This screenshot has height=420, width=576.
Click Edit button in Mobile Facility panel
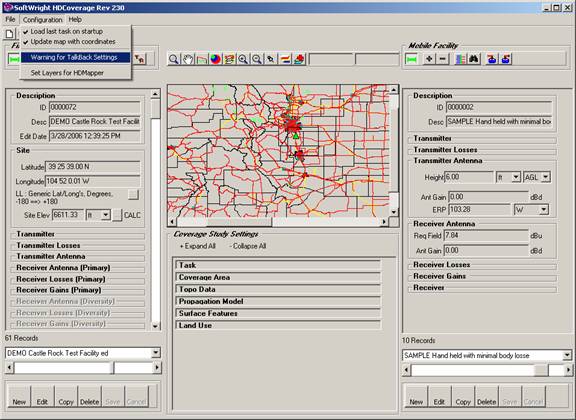pos(439,396)
